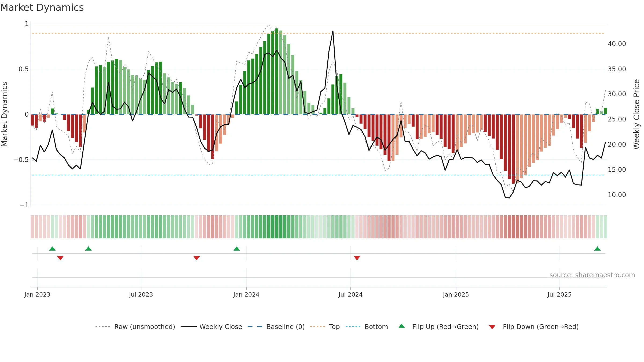The height and width of the screenshot is (362, 644).
Task: Click the Jul 2024 axis label
Action: (350, 294)
